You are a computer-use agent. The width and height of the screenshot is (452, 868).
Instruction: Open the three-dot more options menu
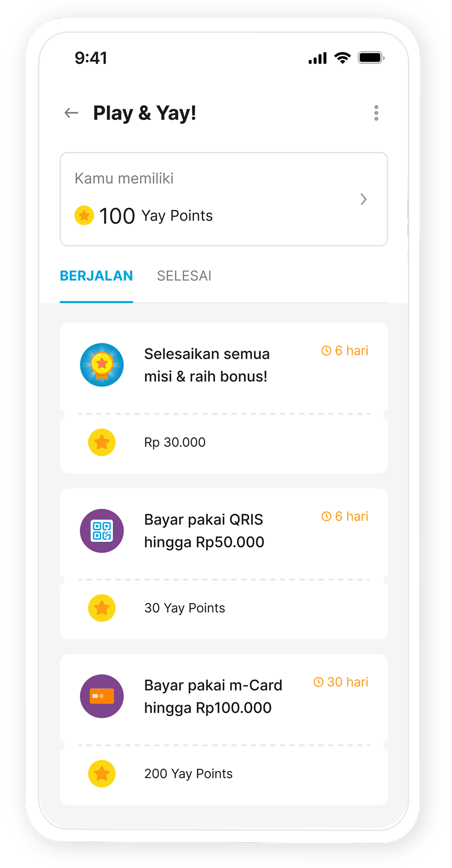(376, 113)
